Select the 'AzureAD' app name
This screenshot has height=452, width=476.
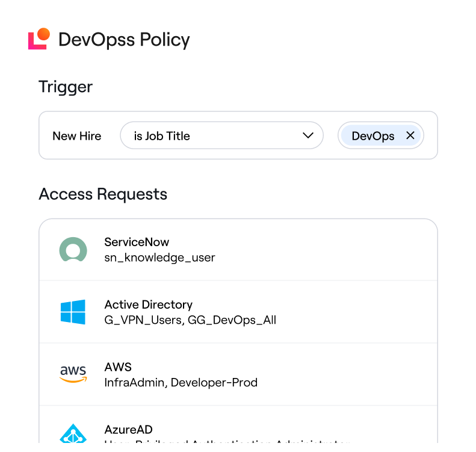pyautogui.click(x=128, y=430)
